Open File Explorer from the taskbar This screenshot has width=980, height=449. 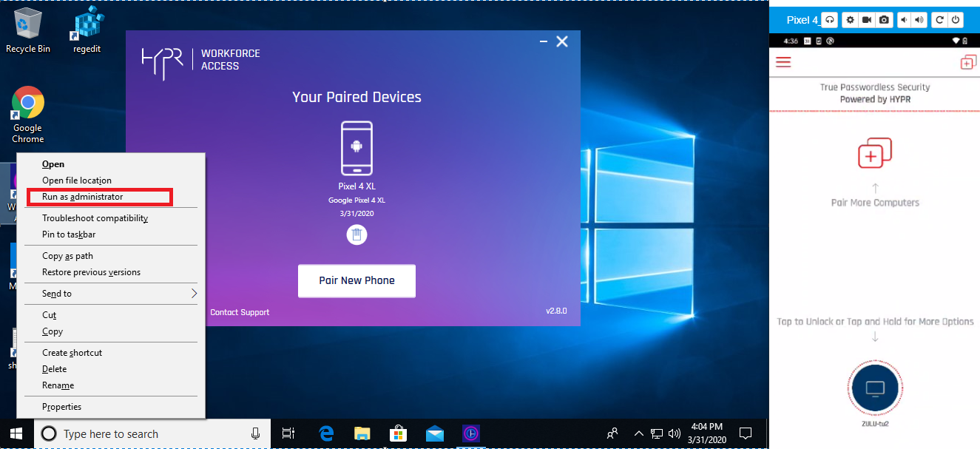tap(362, 433)
